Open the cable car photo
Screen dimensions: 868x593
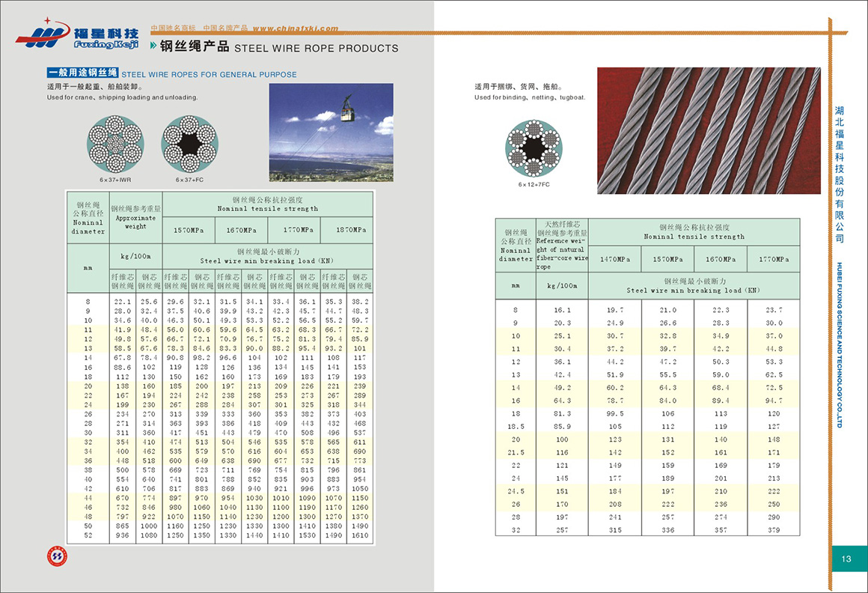point(331,132)
